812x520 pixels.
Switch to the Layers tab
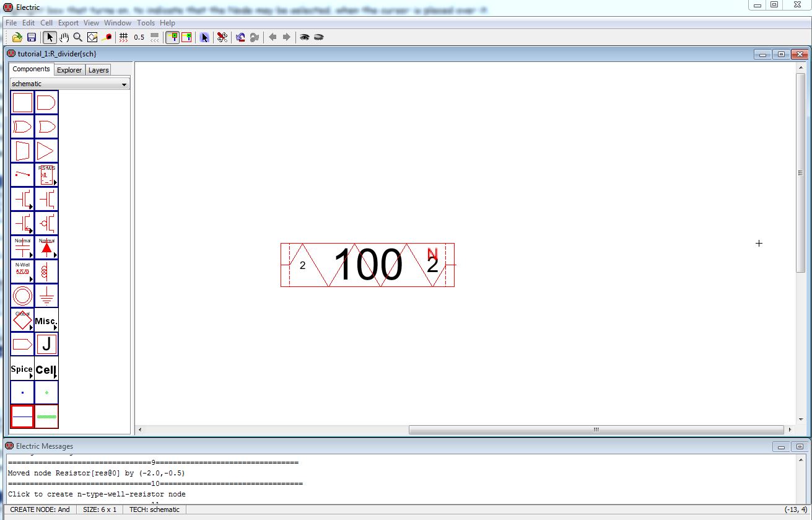[98, 70]
